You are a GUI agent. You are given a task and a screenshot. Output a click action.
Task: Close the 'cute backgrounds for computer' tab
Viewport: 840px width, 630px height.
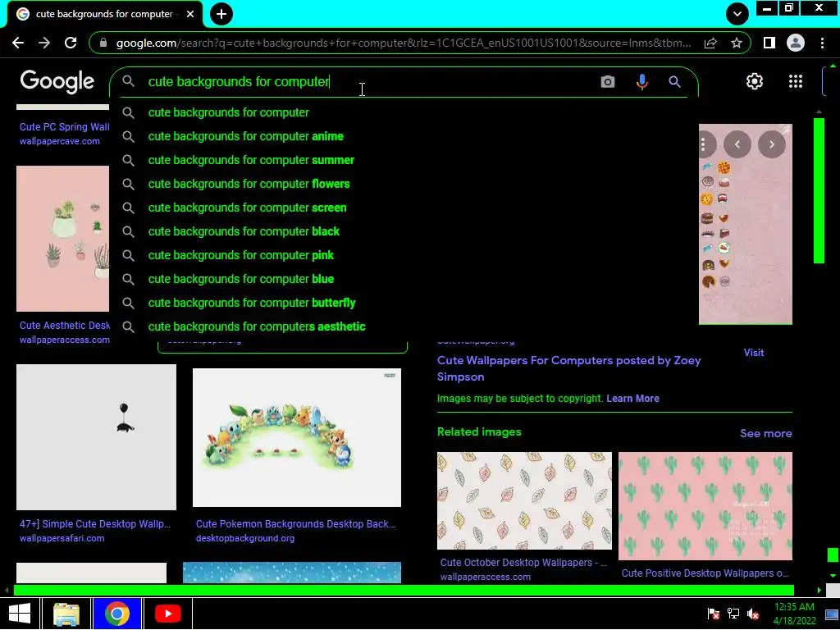pyautogui.click(x=190, y=14)
